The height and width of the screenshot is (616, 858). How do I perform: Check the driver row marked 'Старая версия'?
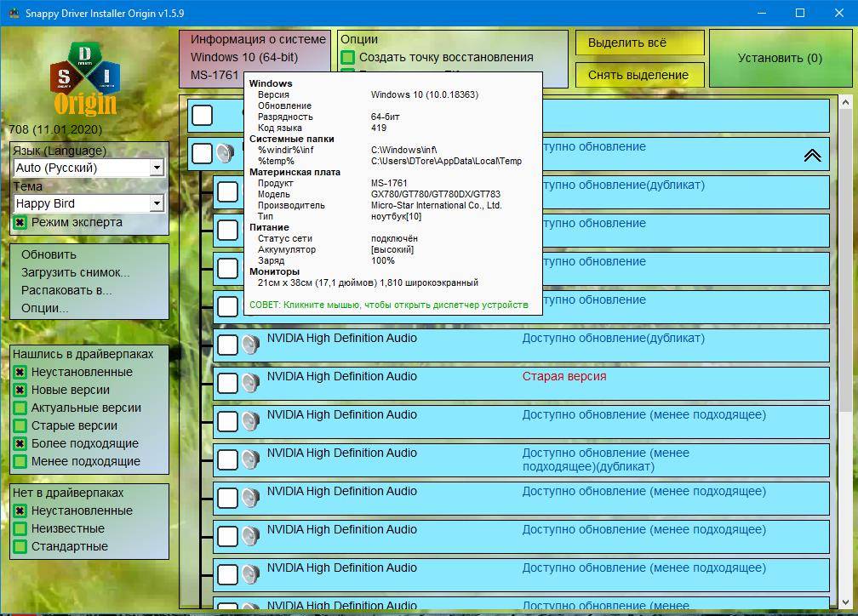tap(227, 384)
